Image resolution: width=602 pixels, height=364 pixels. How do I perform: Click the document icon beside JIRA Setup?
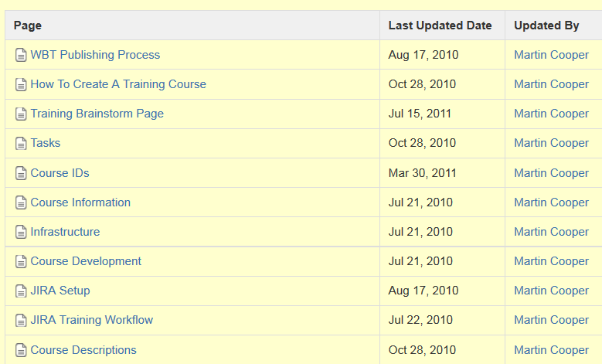point(21,291)
